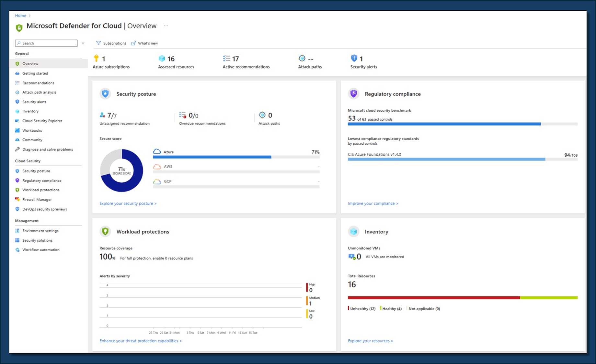Viewport: 596px width, 364px height.
Task: Click the Regulatory compliance tile header icon
Action: pyautogui.click(x=354, y=94)
